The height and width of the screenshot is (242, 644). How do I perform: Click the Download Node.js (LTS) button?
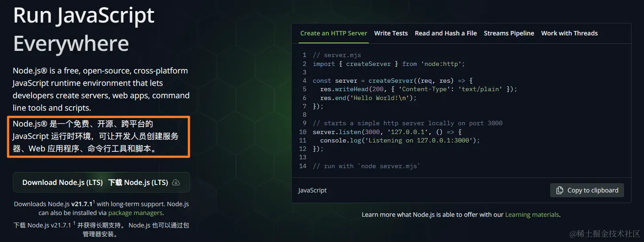101,182
